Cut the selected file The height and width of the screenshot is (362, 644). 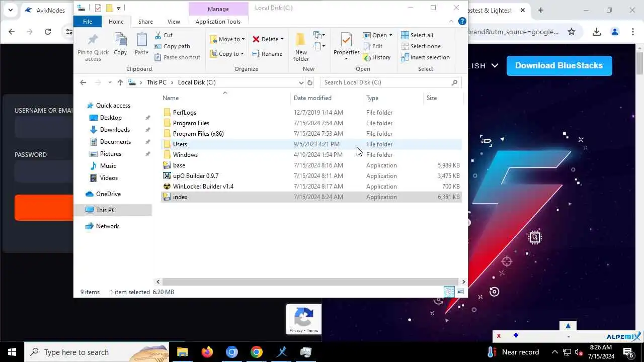(x=164, y=35)
